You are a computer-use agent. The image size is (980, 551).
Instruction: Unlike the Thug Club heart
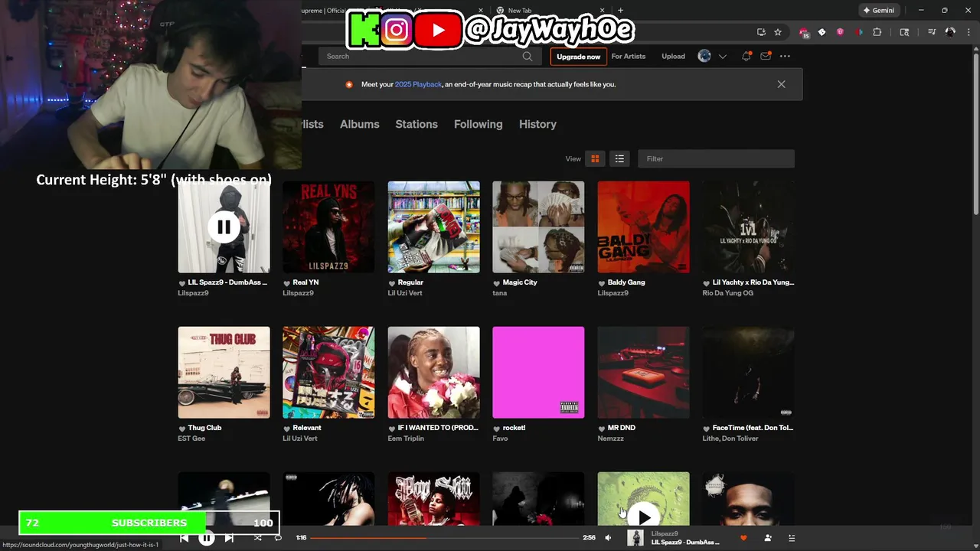tap(182, 429)
